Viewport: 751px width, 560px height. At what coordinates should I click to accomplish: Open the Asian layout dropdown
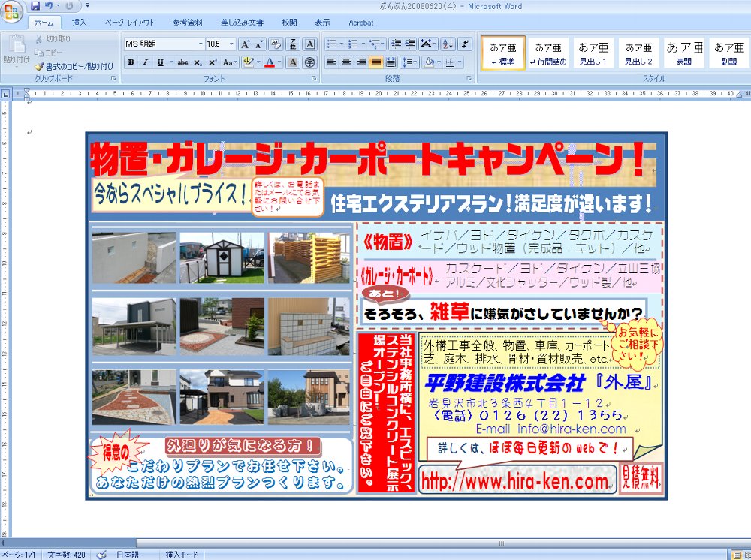428,44
